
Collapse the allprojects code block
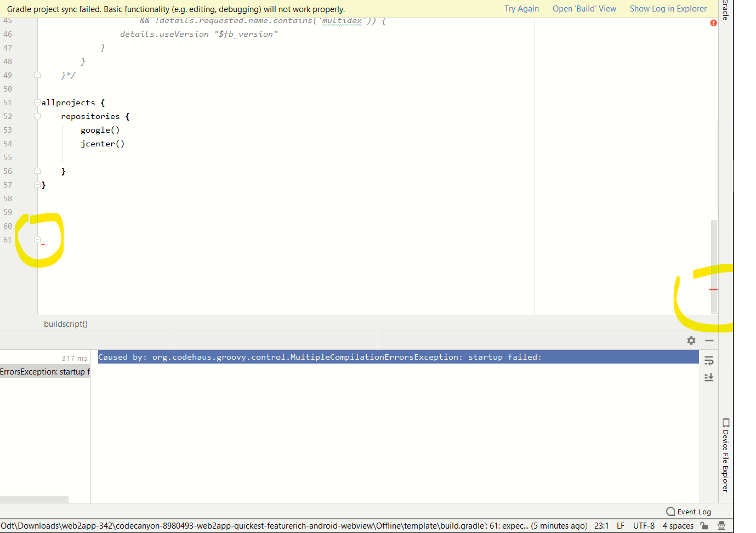(37, 102)
